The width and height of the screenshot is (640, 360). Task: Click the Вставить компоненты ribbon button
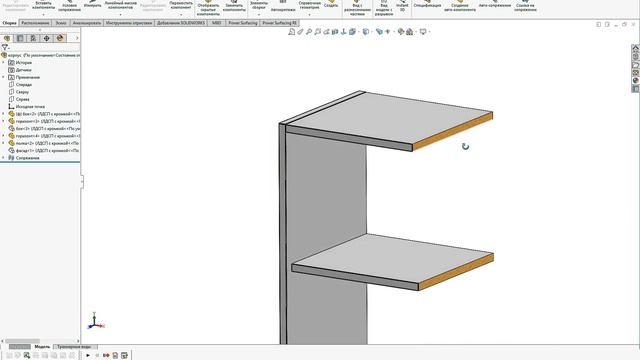pyautogui.click(x=43, y=5)
